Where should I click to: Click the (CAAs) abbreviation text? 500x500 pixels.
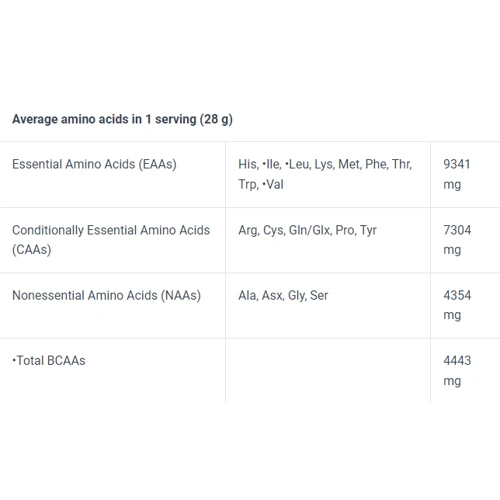tap(32, 250)
